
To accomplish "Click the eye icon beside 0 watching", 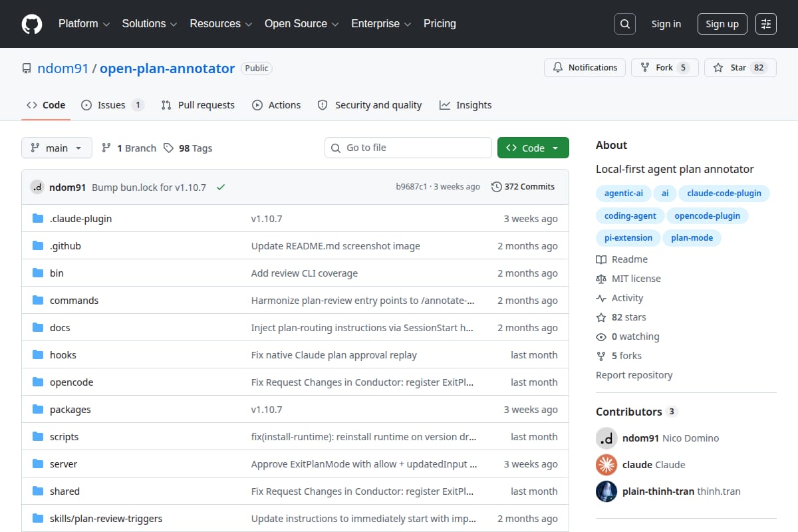I will click(x=601, y=336).
